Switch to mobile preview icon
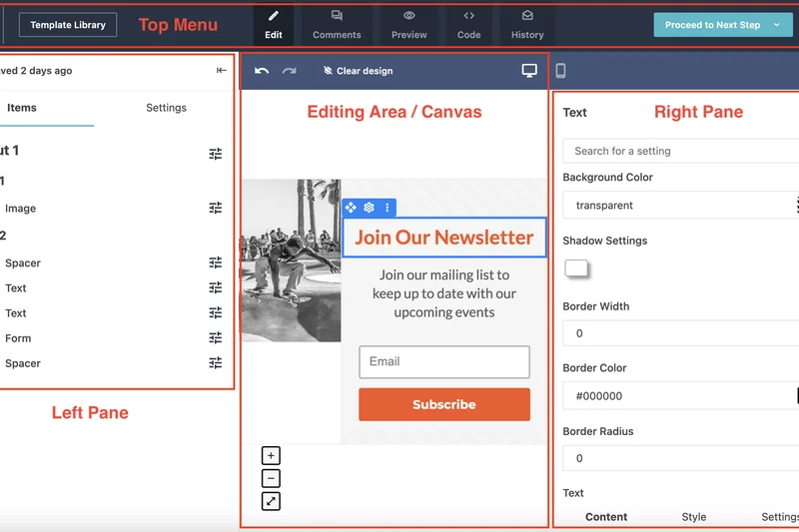Image resolution: width=799 pixels, height=532 pixels. [x=560, y=71]
